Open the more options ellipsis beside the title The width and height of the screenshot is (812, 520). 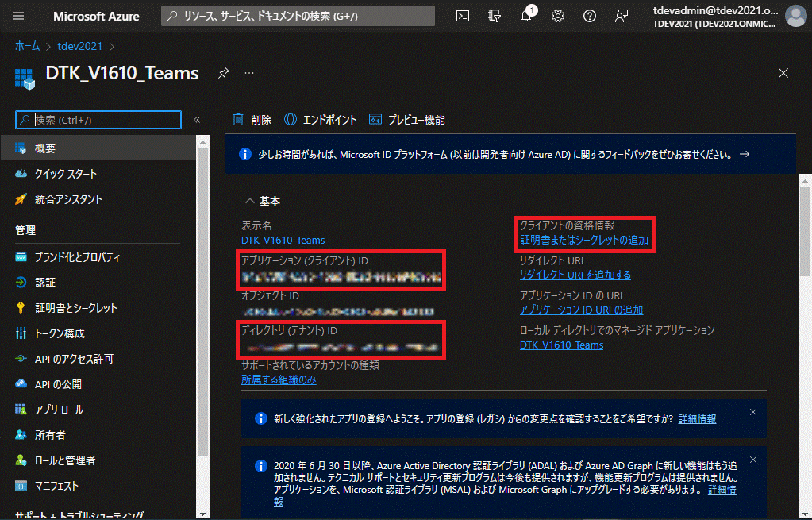249,73
